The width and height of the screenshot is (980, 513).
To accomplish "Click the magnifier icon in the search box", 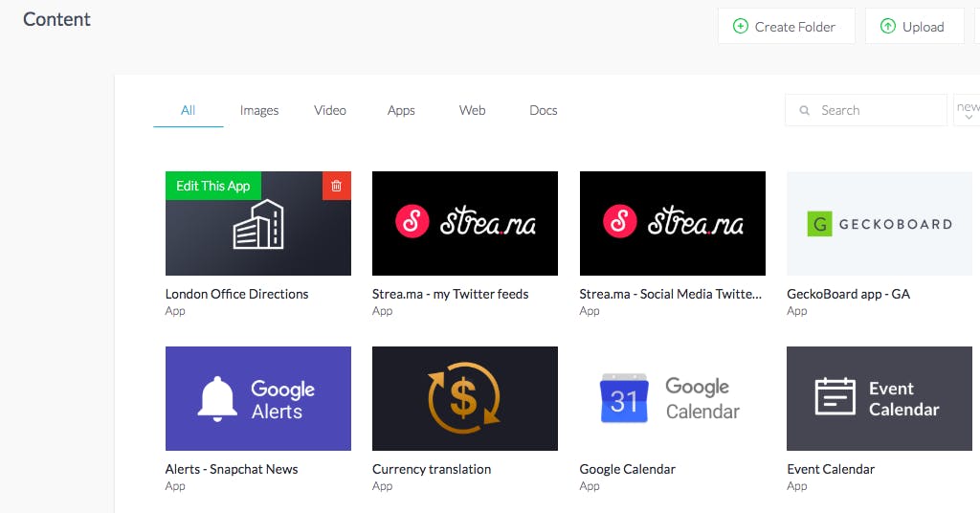I will (805, 111).
